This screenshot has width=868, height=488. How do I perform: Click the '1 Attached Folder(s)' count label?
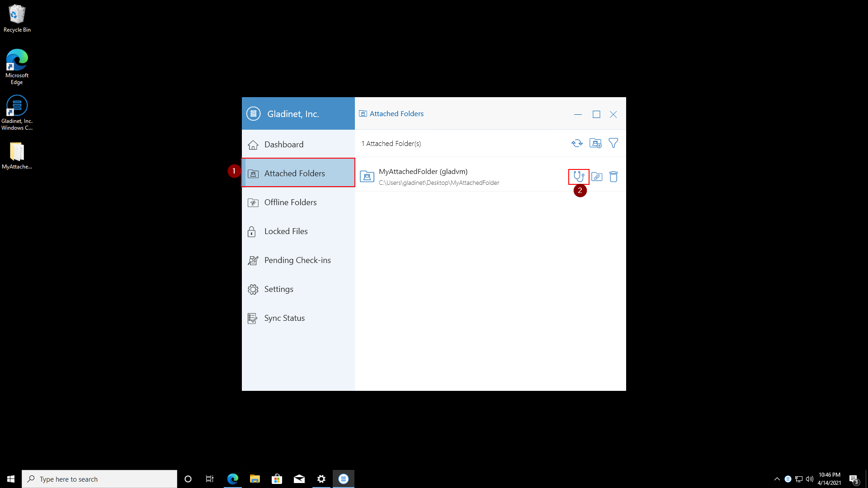(x=391, y=144)
